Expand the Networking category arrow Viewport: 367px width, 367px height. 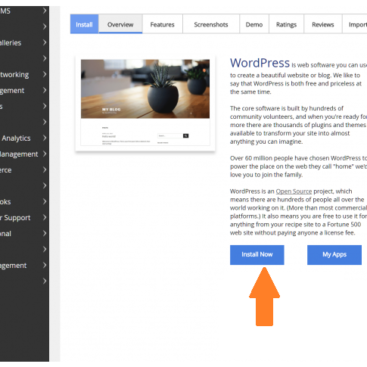[45, 74]
